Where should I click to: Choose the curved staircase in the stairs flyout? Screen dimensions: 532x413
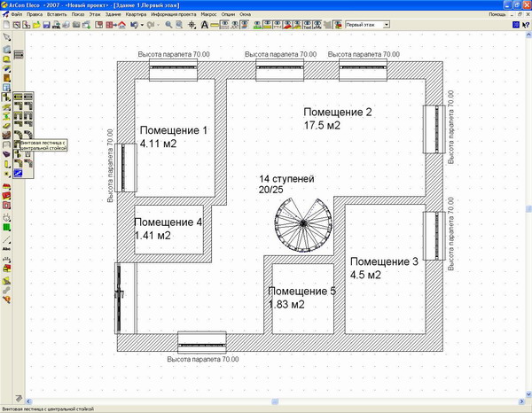[19, 135]
